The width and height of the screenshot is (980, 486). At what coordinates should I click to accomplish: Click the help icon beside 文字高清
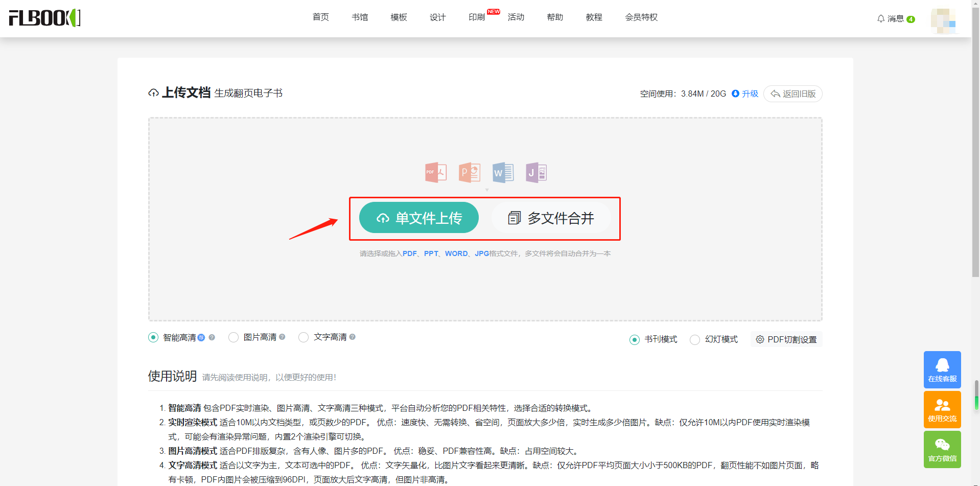tap(353, 337)
